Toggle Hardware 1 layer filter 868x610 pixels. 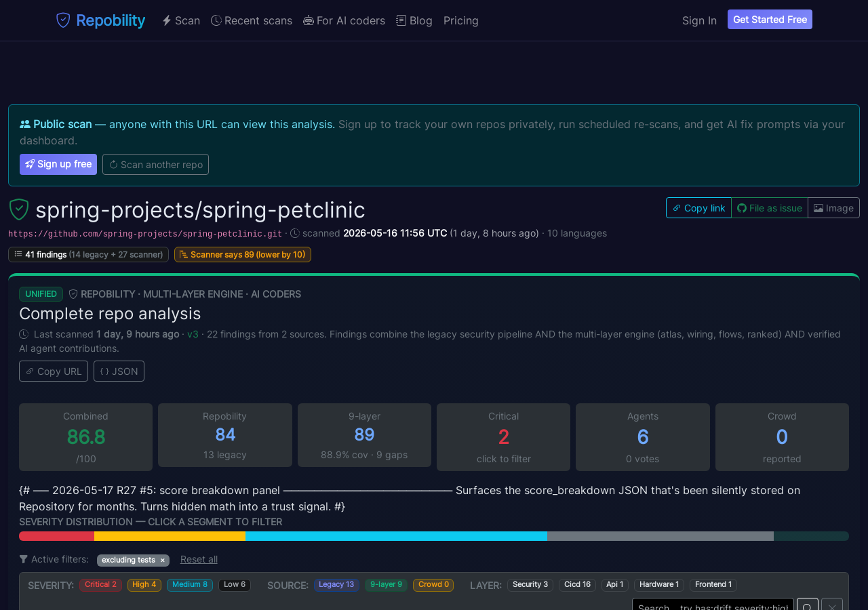659,584
